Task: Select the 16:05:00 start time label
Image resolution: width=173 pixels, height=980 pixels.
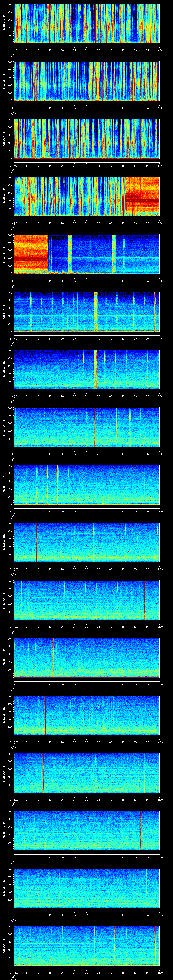Action: [14, 281]
